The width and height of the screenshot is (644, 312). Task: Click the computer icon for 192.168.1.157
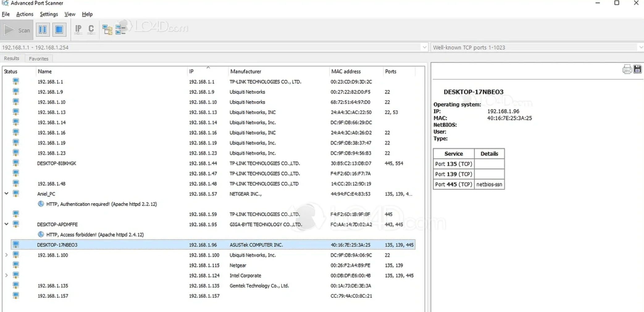click(16, 296)
